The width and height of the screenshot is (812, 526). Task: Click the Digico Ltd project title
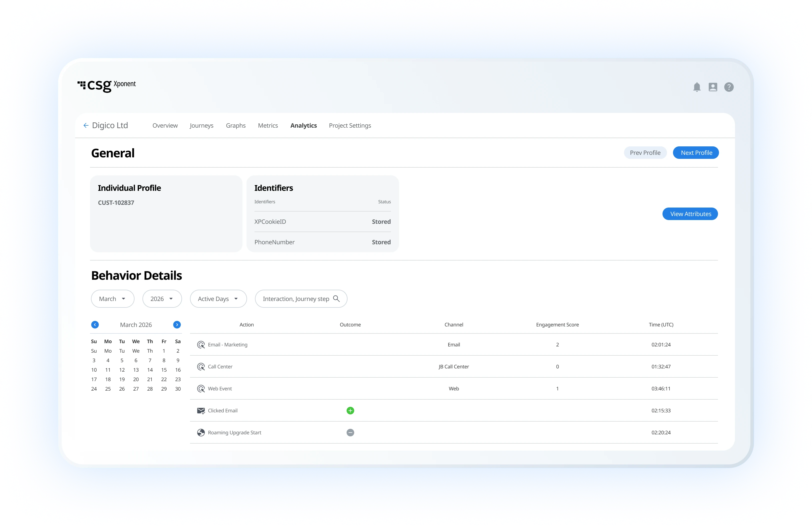click(110, 125)
